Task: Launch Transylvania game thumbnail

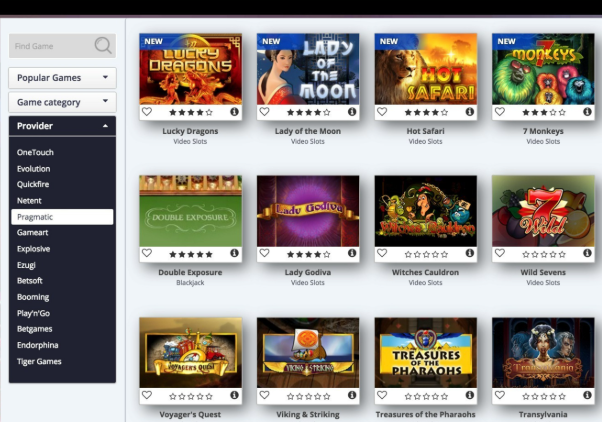Action: tap(543, 352)
